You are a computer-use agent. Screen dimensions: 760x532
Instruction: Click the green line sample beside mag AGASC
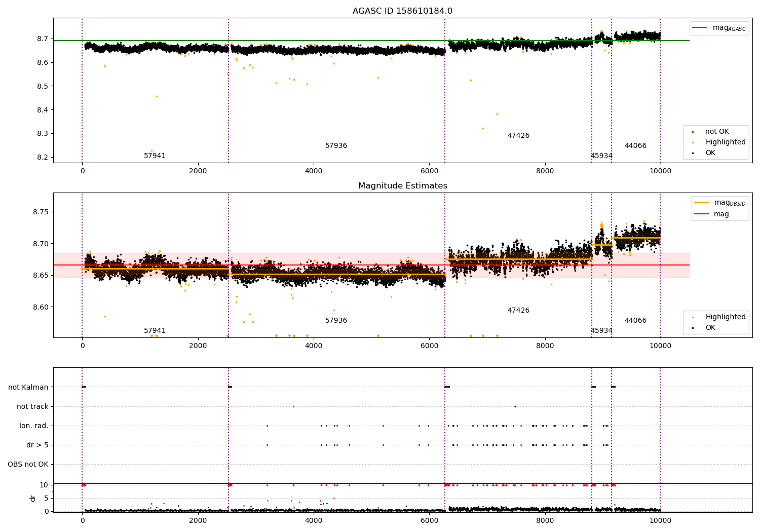(700, 28)
